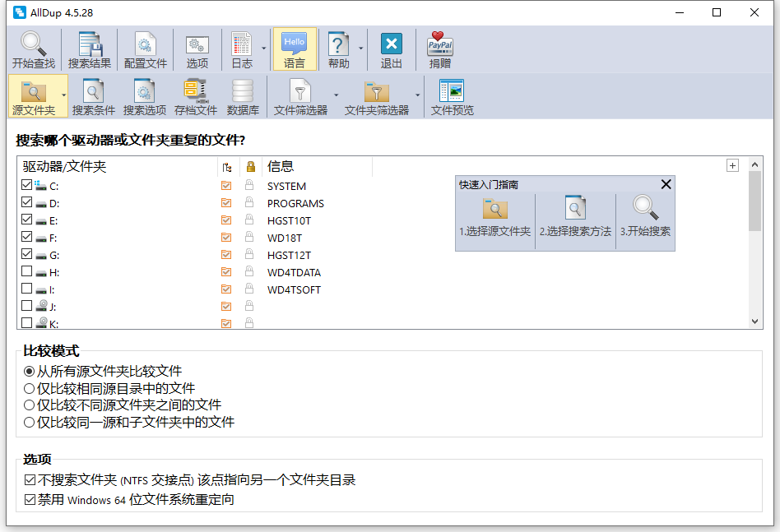Toggle subfolder icon in C: row

coord(225,186)
